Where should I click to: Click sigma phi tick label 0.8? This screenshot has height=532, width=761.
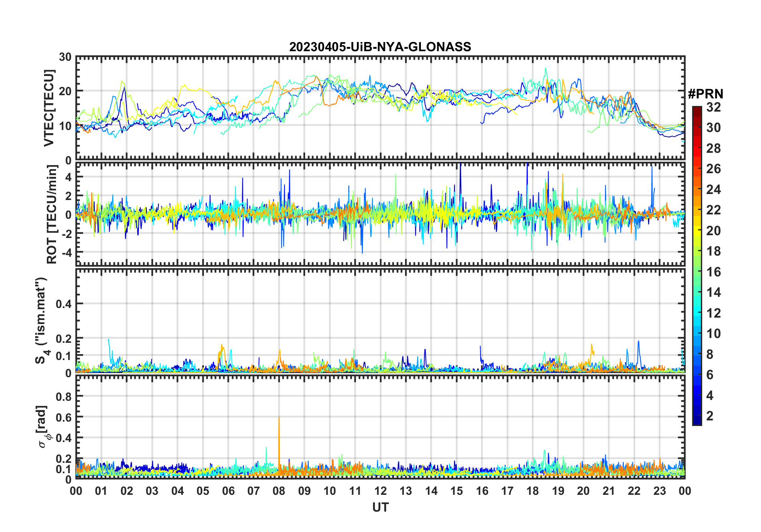tap(64, 397)
